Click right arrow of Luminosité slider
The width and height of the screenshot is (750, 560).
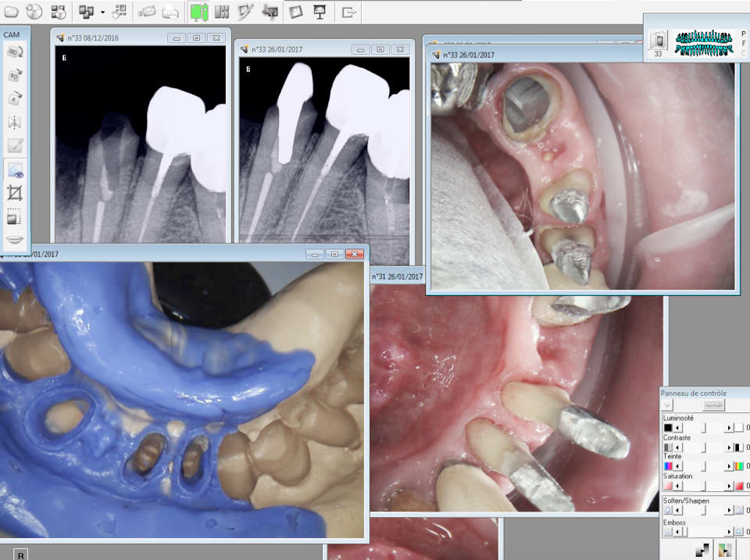[730, 427]
